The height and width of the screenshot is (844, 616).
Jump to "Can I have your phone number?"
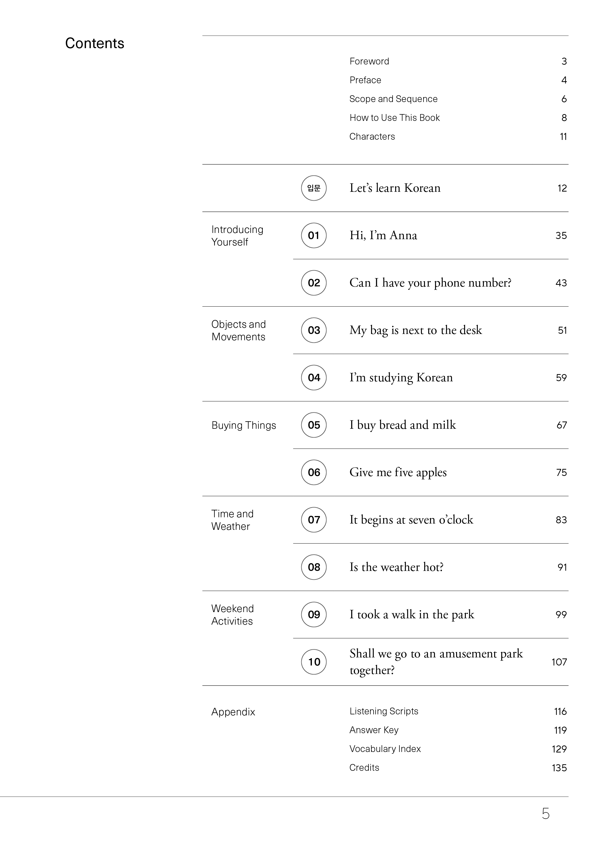point(430,283)
